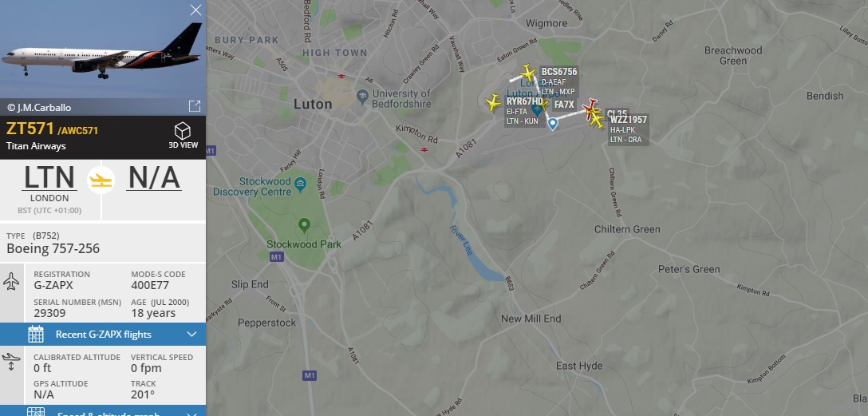Click the LTN origin airport code
The width and height of the screenshot is (868, 416).
tap(49, 178)
